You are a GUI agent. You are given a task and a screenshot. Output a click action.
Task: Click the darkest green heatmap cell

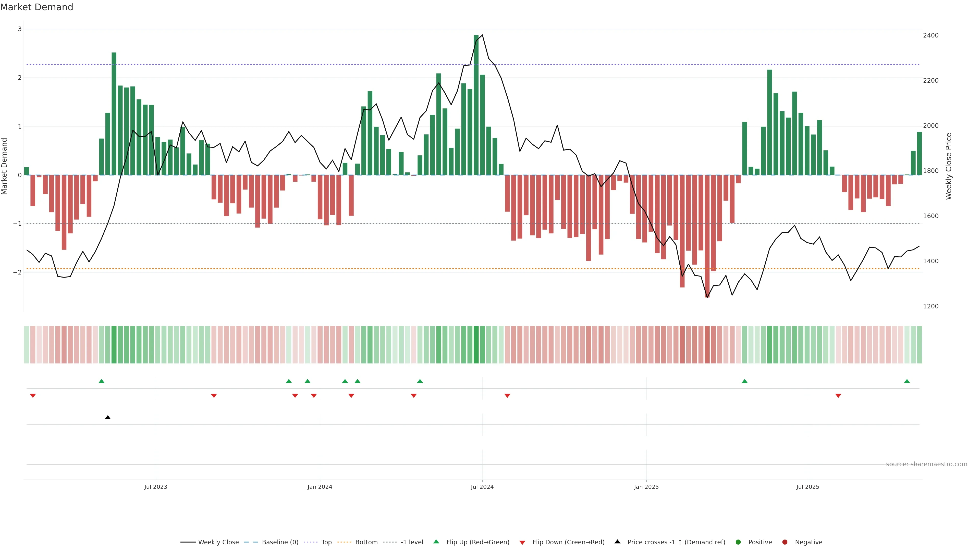(476, 345)
